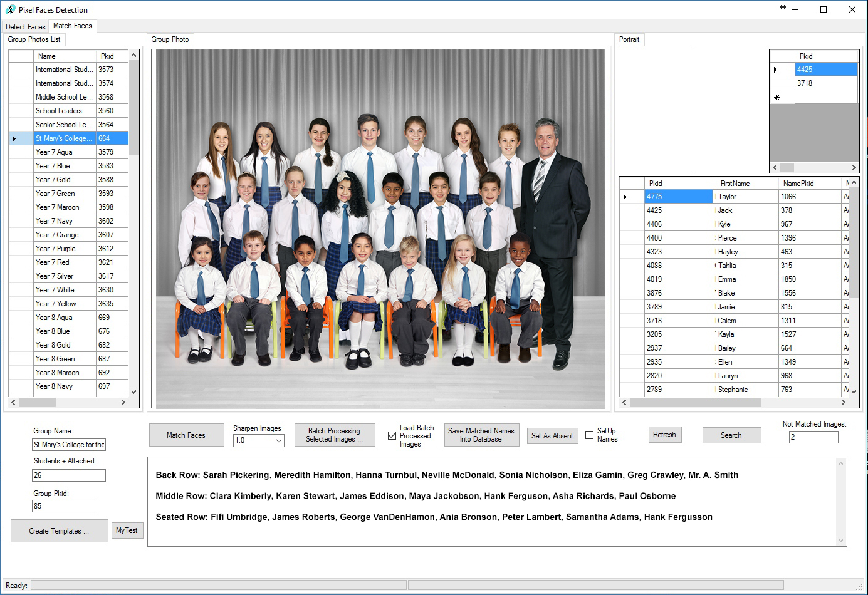The image size is (868, 595).
Task: Click Save Matched Names Into Database
Action: pos(481,435)
